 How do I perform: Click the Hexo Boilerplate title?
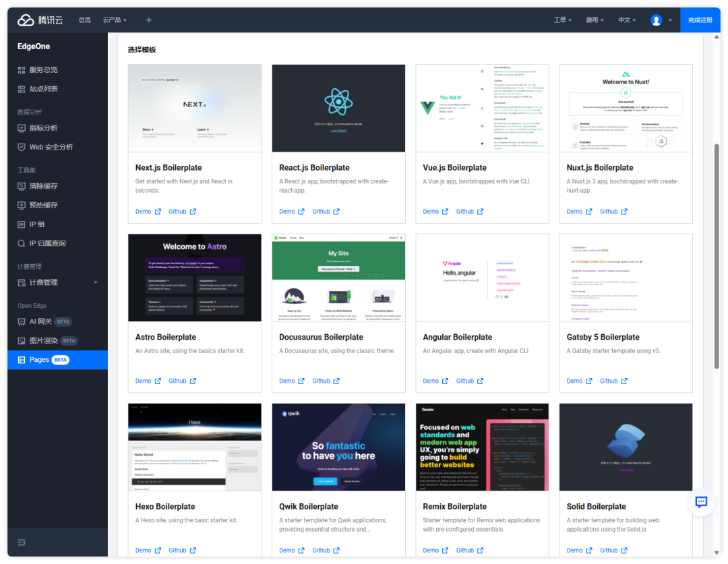[x=165, y=507]
